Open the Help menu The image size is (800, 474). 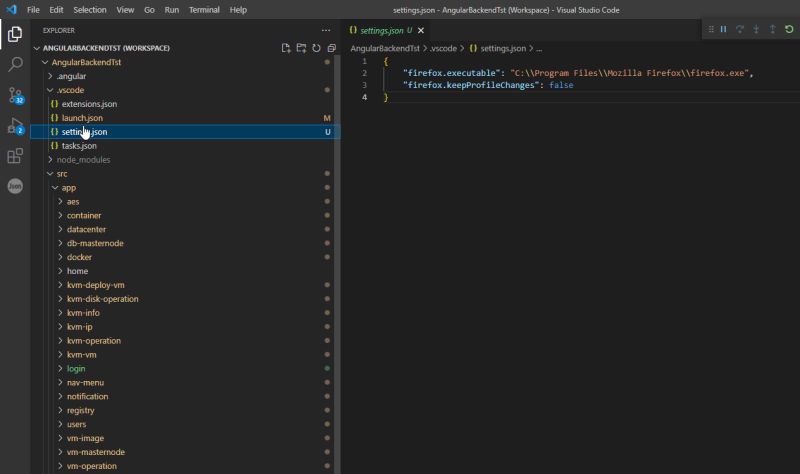(238, 10)
